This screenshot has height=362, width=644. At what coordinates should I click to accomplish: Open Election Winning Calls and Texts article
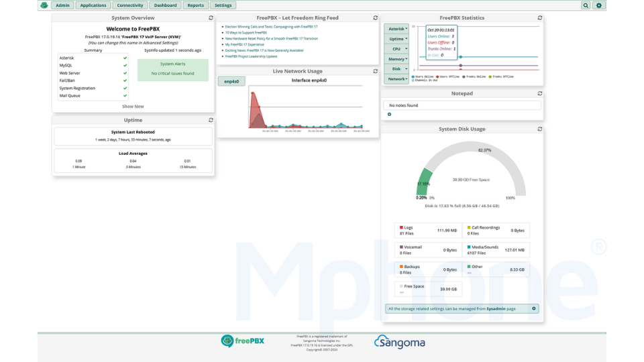tap(271, 27)
